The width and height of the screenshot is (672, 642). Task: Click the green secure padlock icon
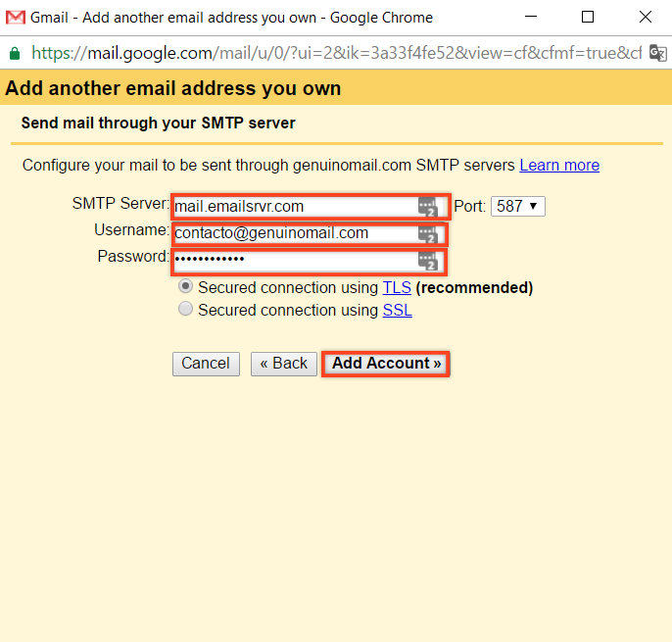point(15,54)
